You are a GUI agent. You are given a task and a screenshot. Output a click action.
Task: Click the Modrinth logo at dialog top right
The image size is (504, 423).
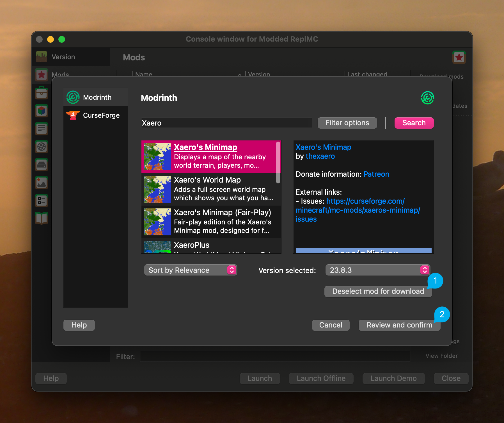tap(427, 98)
